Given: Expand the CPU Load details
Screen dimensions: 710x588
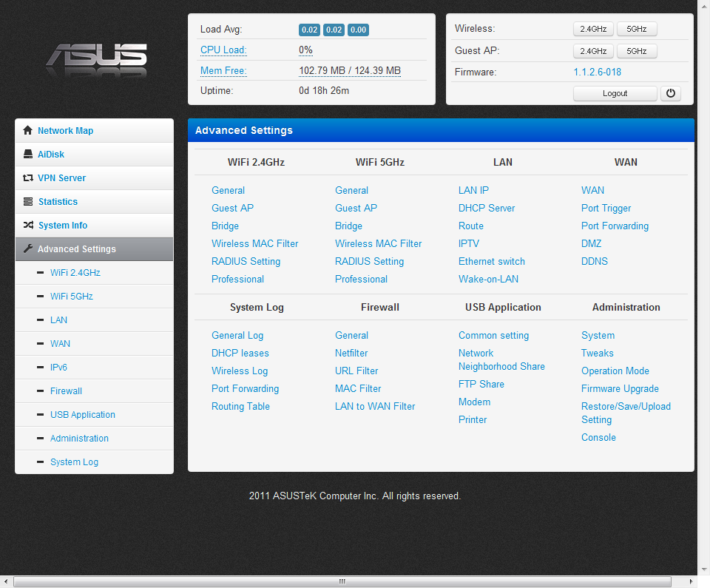Looking at the screenshot, I should [223, 50].
